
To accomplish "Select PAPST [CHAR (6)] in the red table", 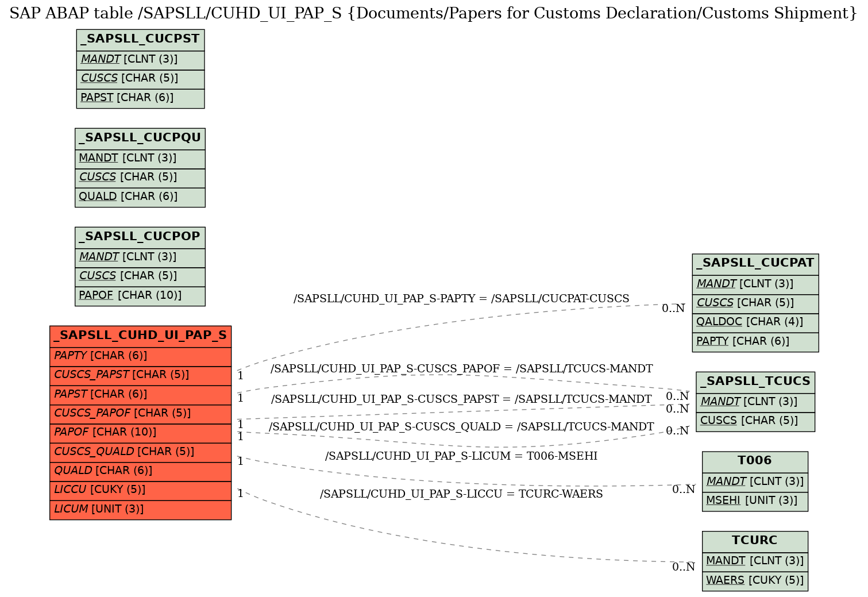I will click(141, 395).
